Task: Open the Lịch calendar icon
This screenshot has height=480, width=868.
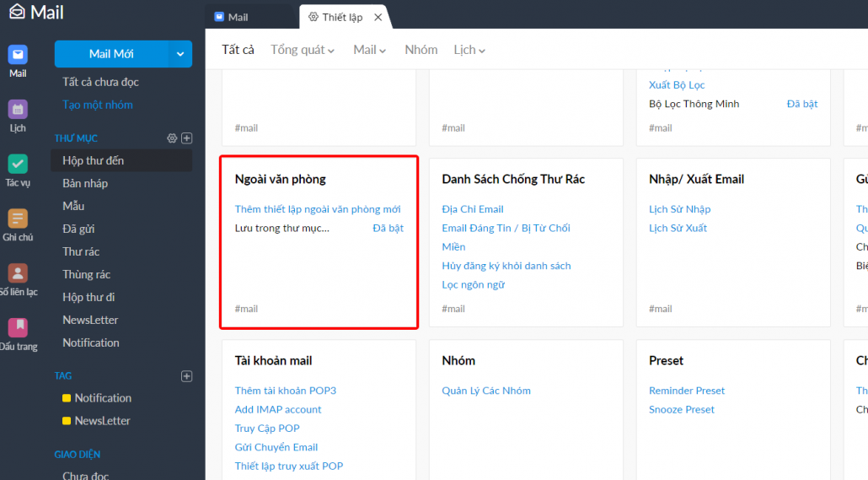Action: (x=18, y=109)
